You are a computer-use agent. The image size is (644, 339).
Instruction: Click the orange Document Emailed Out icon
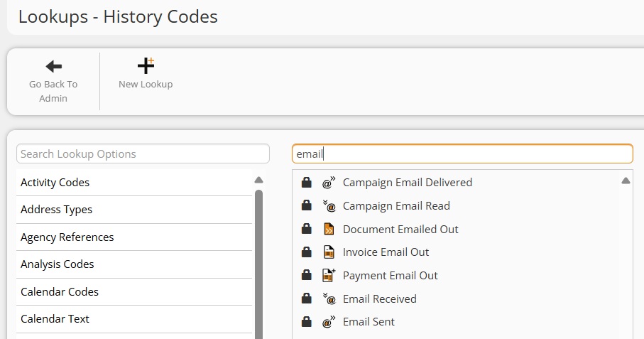point(329,229)
